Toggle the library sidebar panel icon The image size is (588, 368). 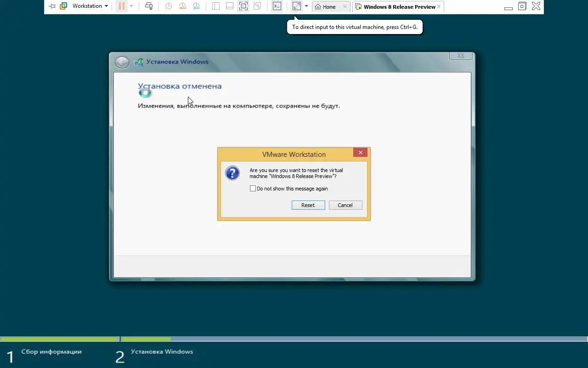[216, 6]
